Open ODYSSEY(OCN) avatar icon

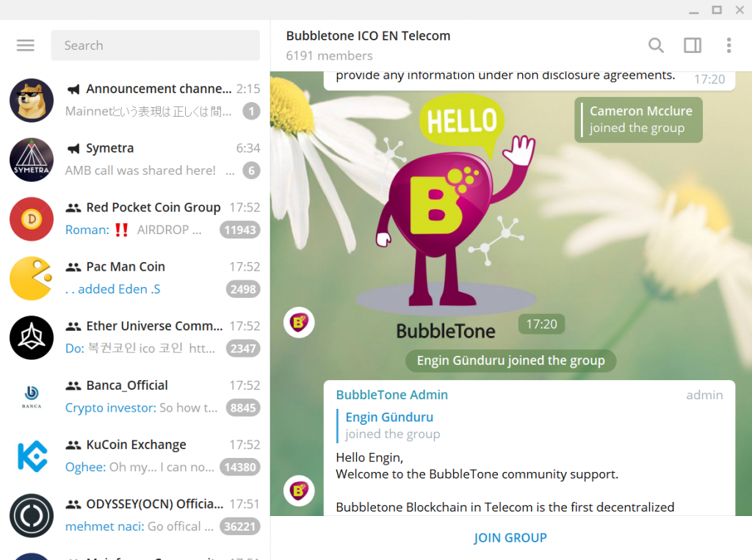tap(32, 515)
